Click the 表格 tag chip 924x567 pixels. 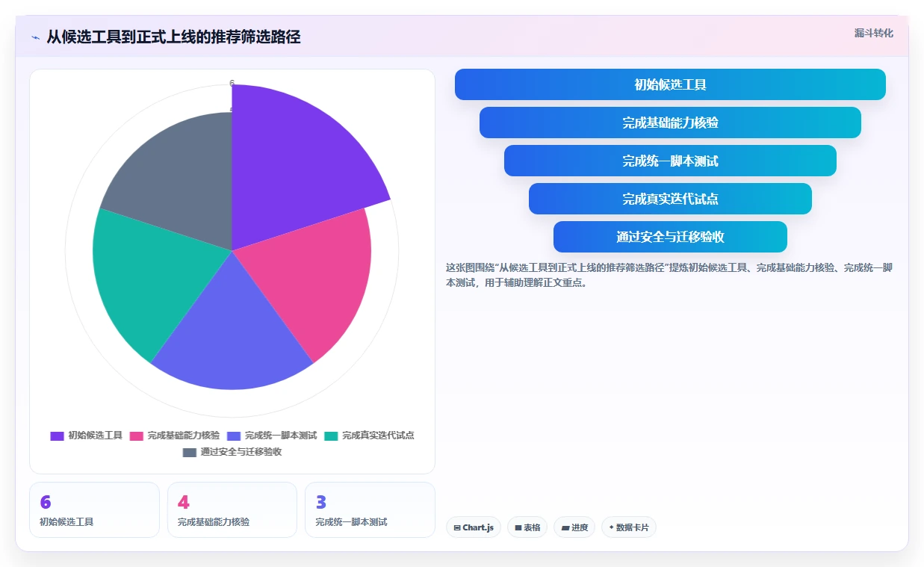pos(527,527)
